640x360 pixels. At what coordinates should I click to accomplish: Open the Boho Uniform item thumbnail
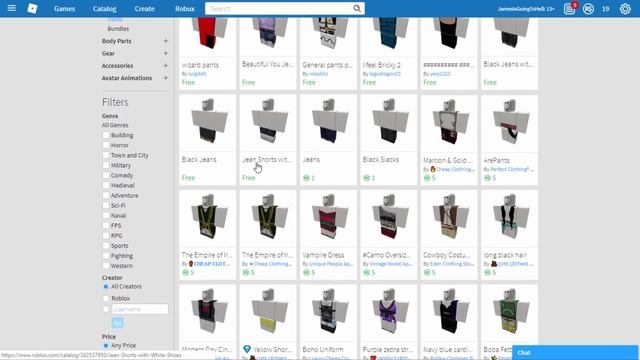328,313
